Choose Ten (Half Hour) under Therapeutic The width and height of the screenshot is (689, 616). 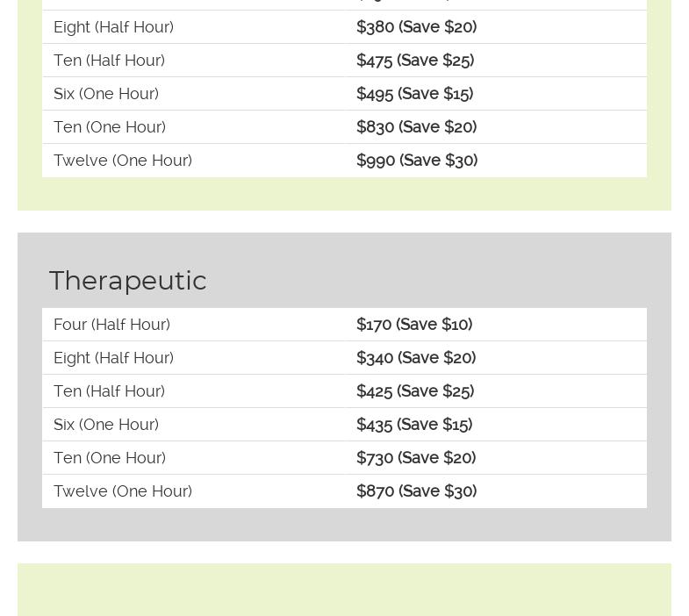coord(109,391)
